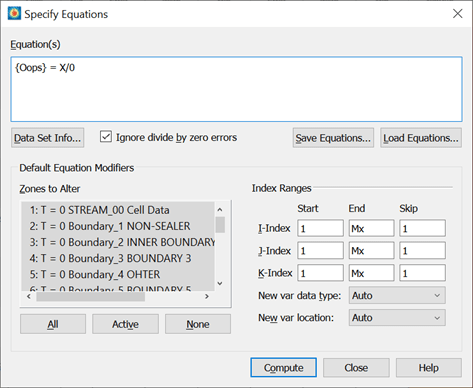Click I-Index Start field
Viewport: 473px width, 388px height.
(x=320, y=228)
